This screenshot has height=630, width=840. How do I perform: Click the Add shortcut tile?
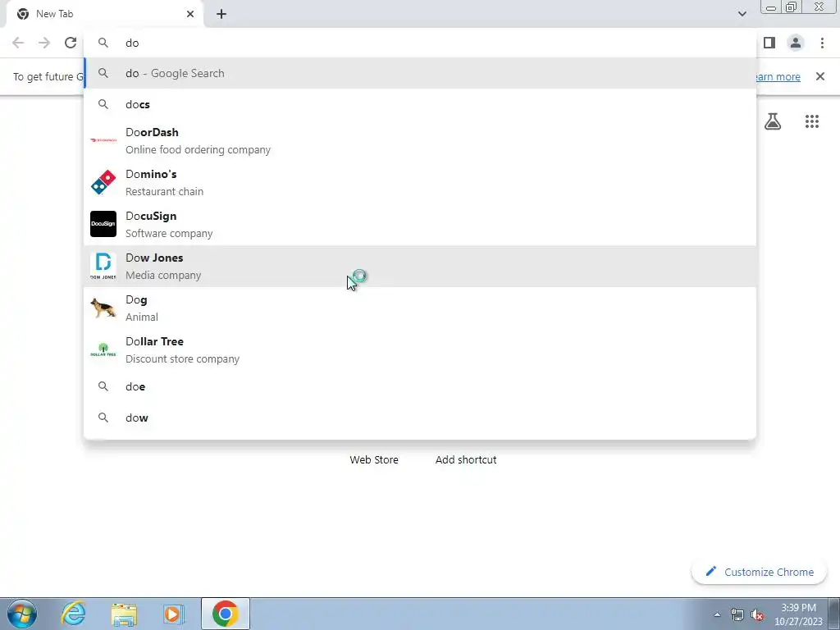pyautogui.click(x=466, y=459)
